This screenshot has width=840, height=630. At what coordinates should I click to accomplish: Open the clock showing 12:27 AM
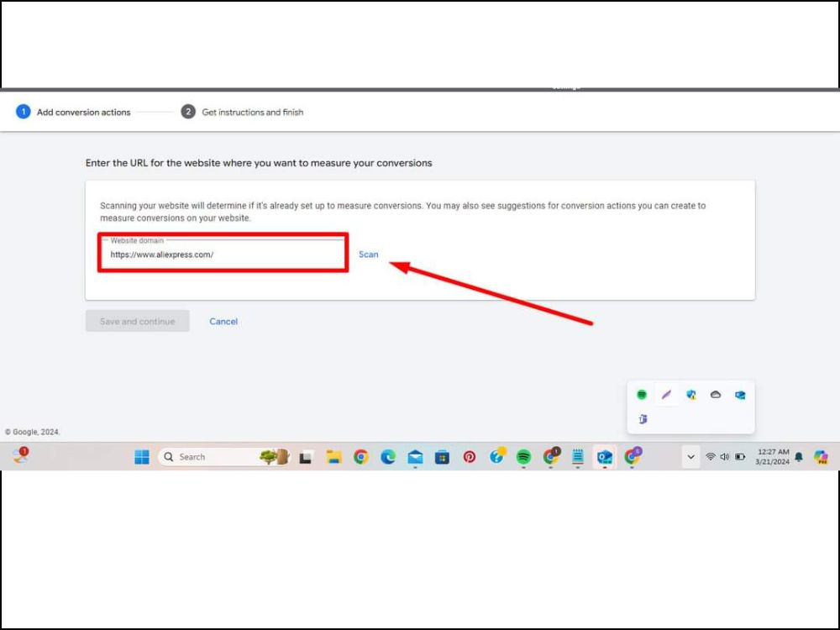(773, 456)
